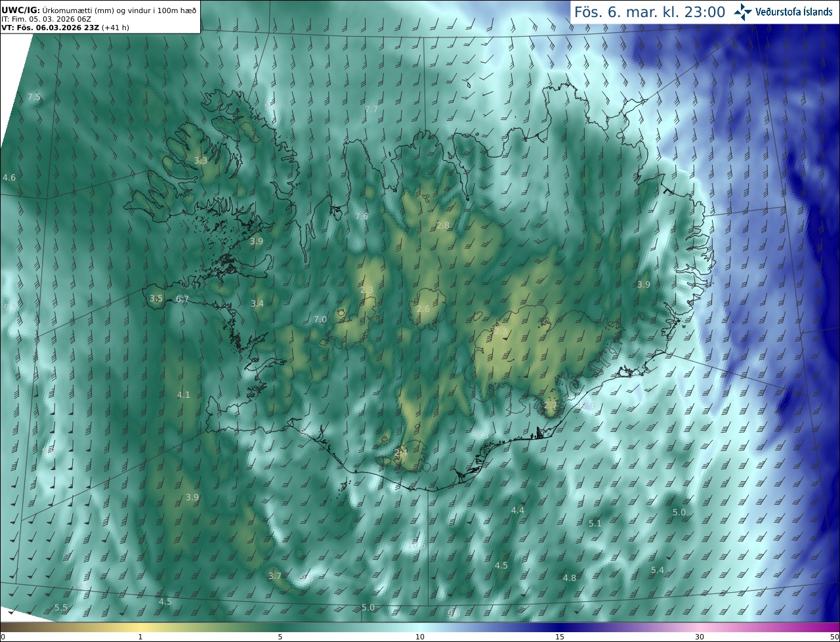The width and height of the screenshot is (840, 642).
Task: Click the 7.5 value label on the map
Action: 34,96
